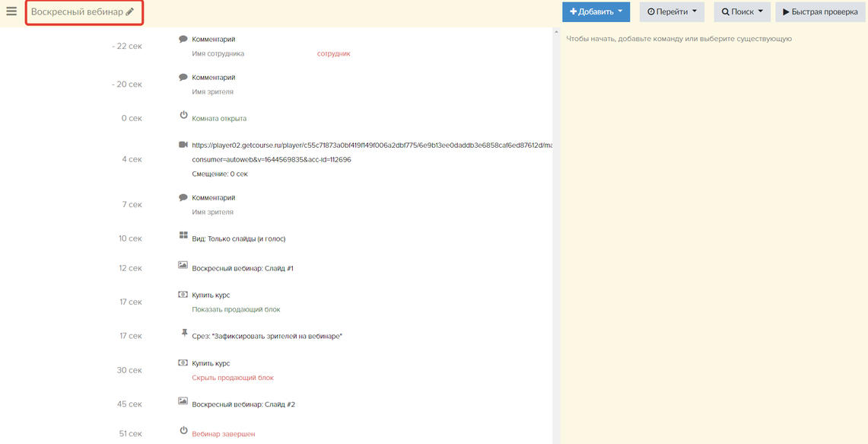Click red сотрудник label
This screenshot has height=444, width=868.
(x=334, y=54)
